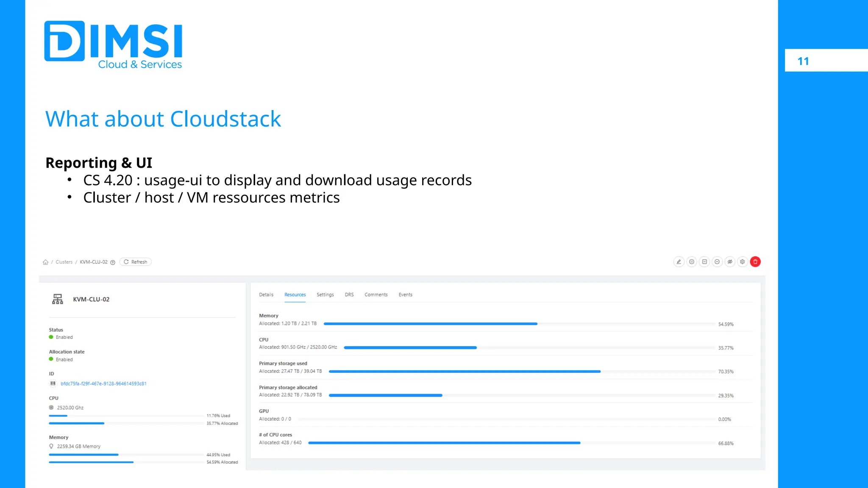This screenshot has width=868, height=488.
Task: Open the Comments tab
Action: (x=376, y=295)
